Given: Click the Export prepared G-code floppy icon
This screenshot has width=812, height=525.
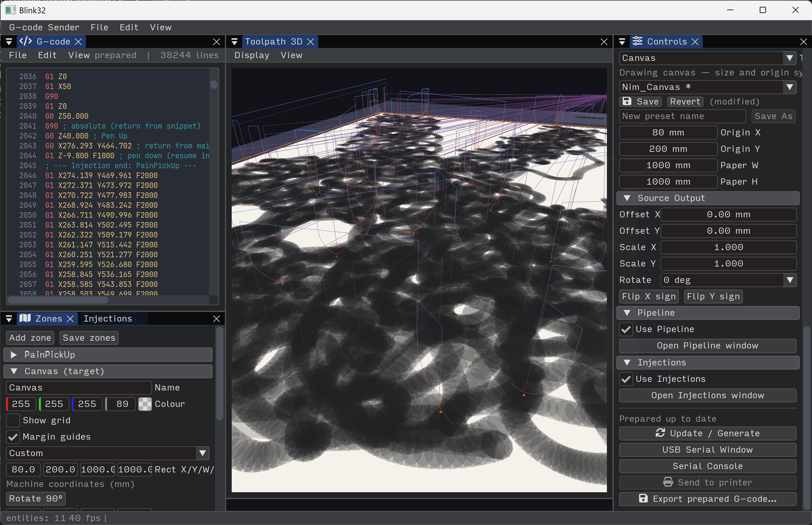Looking at the screenshot, I should pyautogui.click(x=643, y=498).
